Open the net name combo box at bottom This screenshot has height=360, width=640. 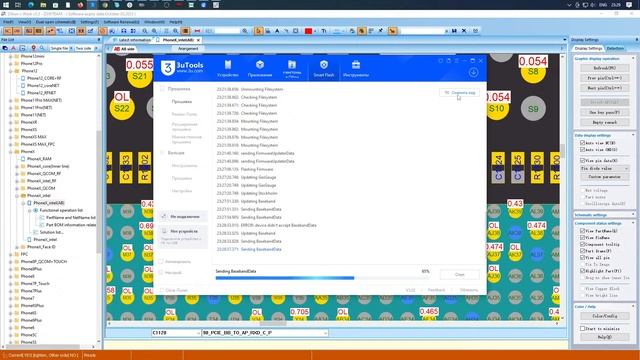pyautogui.click(x=265, y=333)
